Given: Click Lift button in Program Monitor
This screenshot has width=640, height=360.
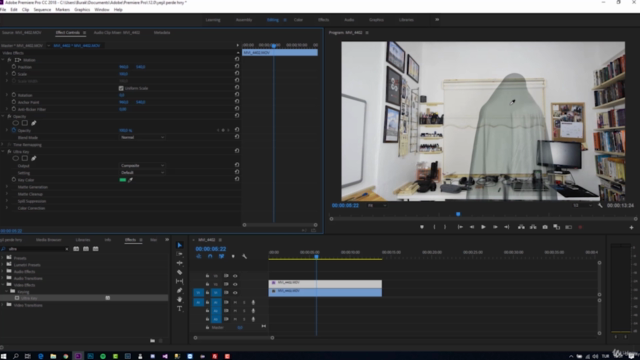Looking at the screenshot, I should coord(521,227).
